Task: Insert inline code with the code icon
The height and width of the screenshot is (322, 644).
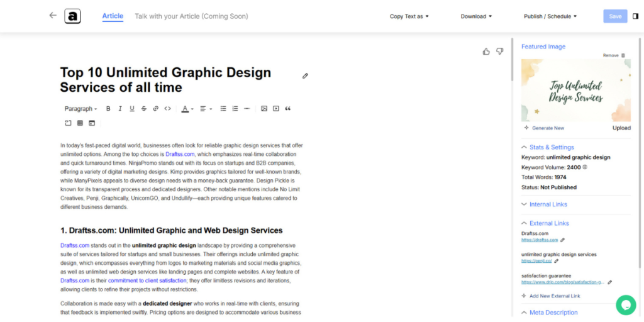Action: (167, 108)
